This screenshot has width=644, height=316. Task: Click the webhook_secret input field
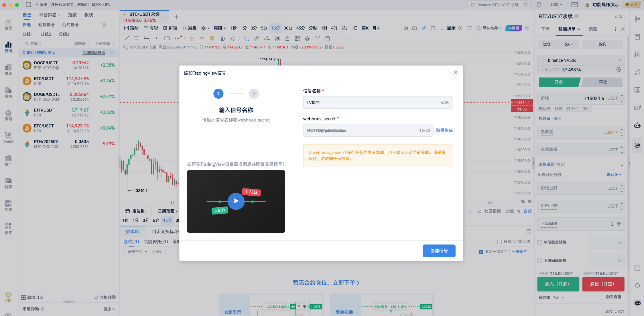[368, 130]
